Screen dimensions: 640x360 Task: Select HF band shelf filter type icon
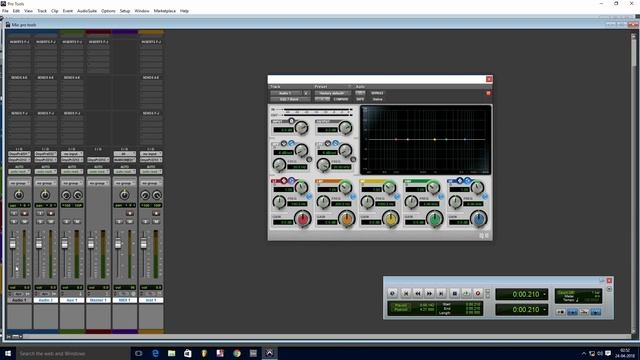point(468,180)
